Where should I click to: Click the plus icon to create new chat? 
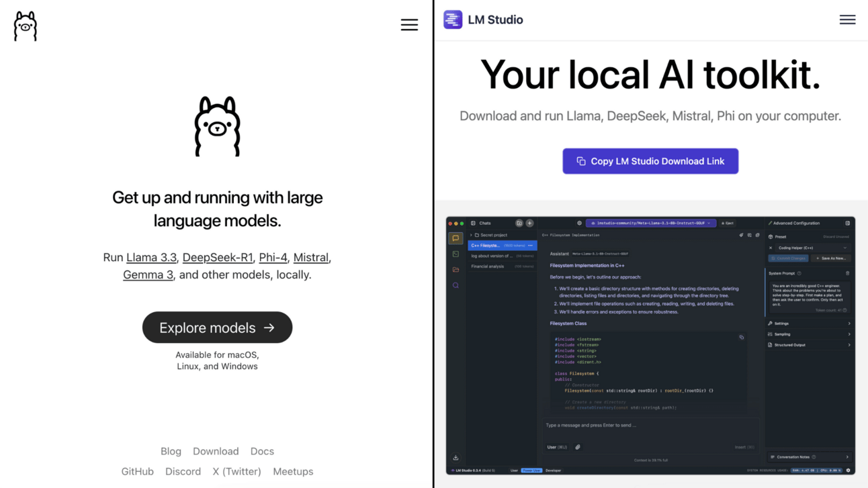pyautogui.click(x=529, y=223)
